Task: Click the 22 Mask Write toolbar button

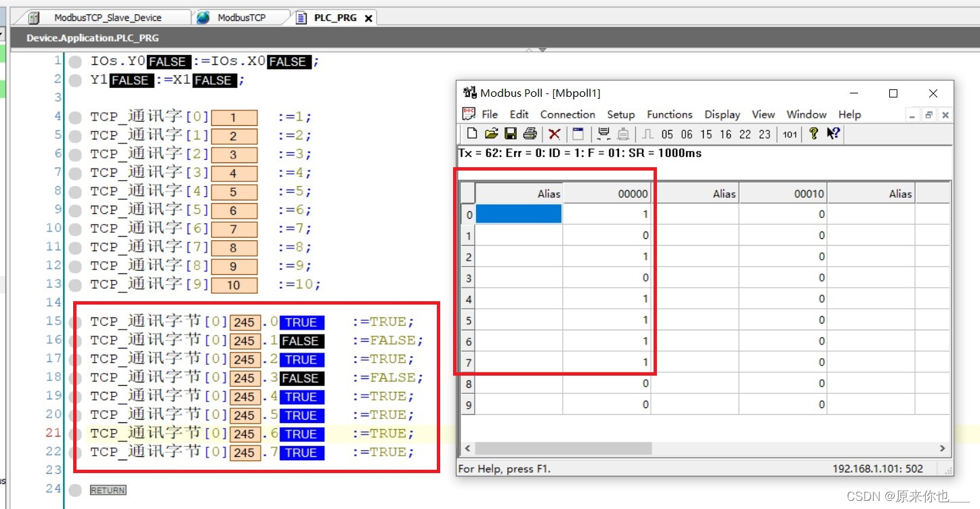Action: tap(745, 134)
